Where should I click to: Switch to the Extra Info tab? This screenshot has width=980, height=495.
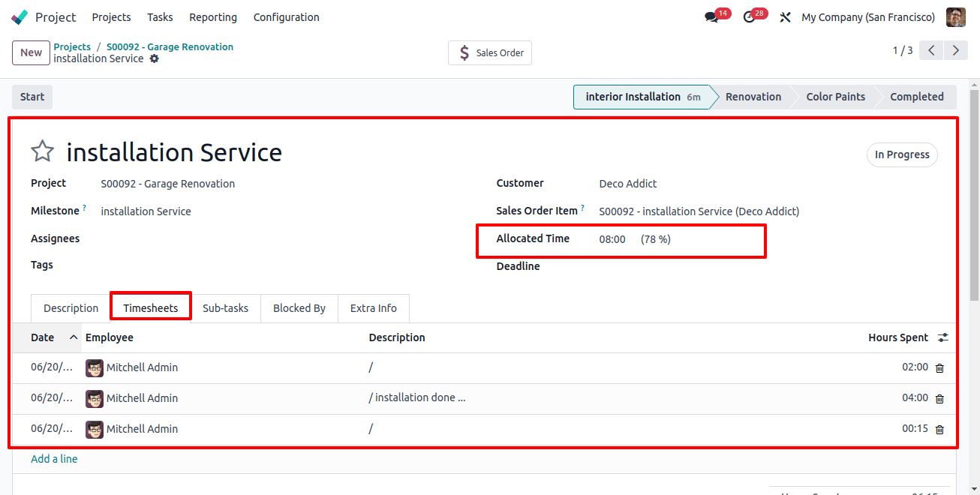[374, 308]
